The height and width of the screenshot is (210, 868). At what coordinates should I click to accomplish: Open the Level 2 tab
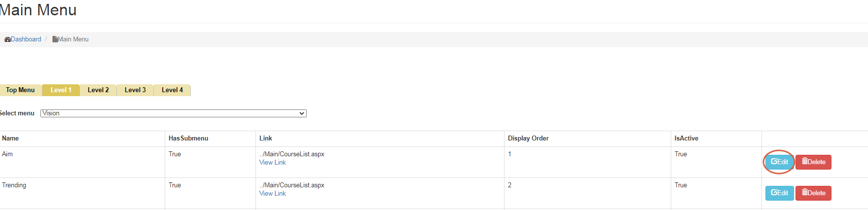point(98,90)
